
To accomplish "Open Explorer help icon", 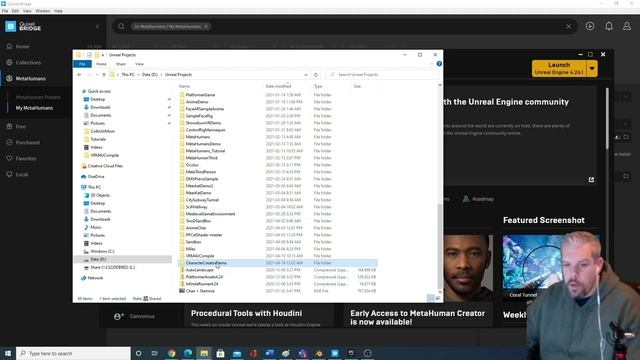I will tap(439, 64).
